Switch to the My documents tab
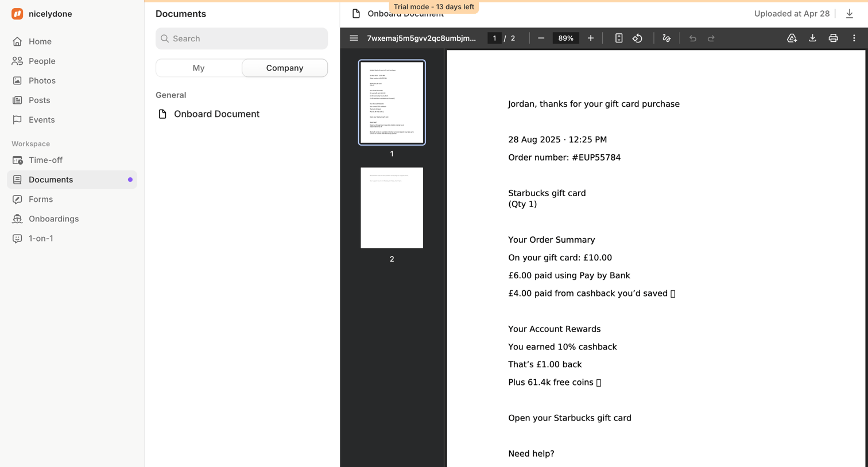This screenshot has width=868, height=467. pos(199,68)
